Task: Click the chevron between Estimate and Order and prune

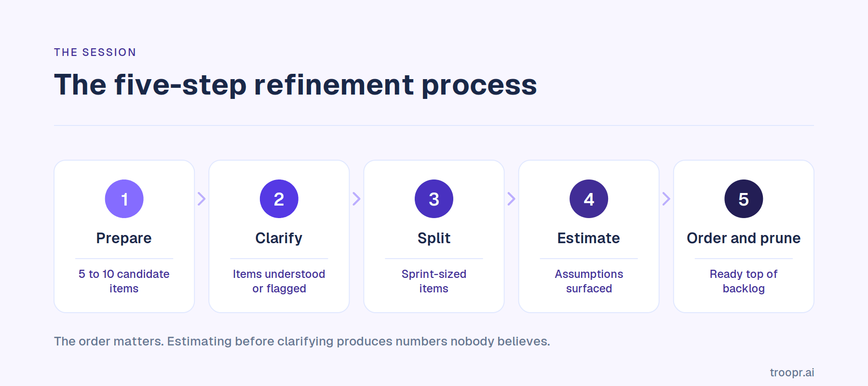Action: point(666,199)
